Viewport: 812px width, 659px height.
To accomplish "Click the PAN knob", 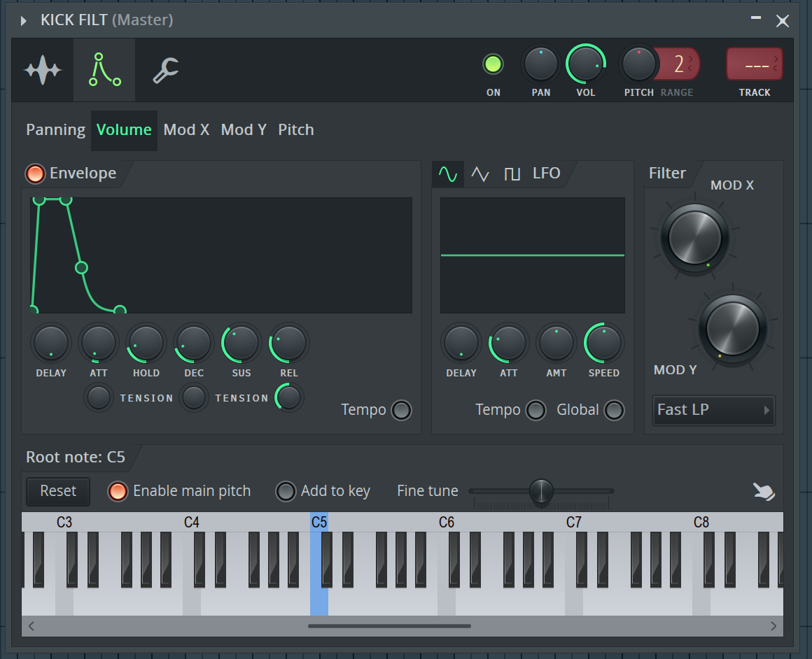I will [x=540, y=64].
